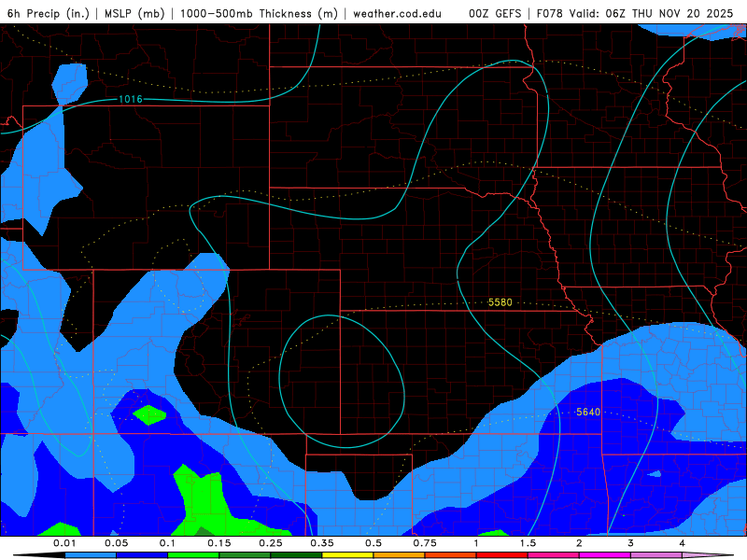Click the "Valid: 06Z THU NOV 20 2025" text

tap(650, 13)
